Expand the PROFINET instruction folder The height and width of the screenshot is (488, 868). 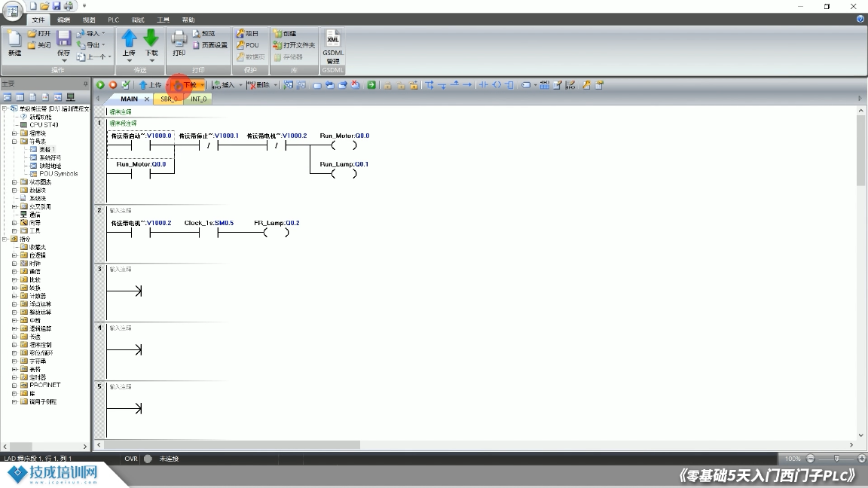tap(14, 385)
